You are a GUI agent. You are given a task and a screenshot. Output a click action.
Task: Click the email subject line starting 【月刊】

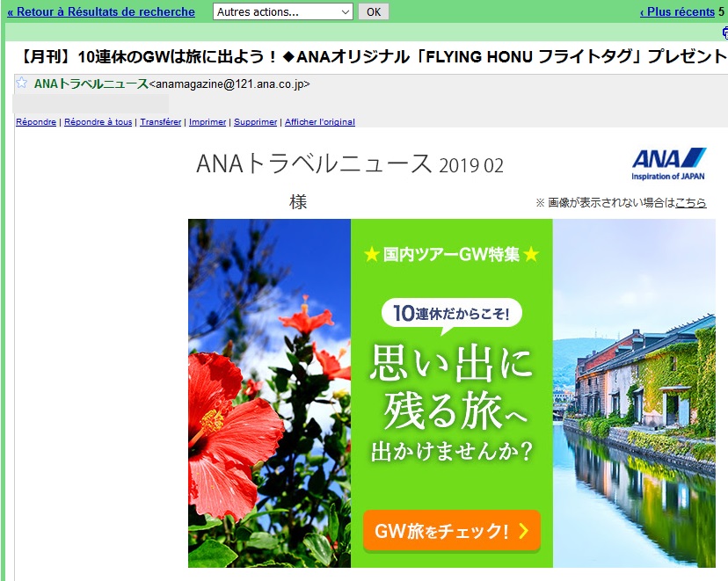(x=374, y=56)
